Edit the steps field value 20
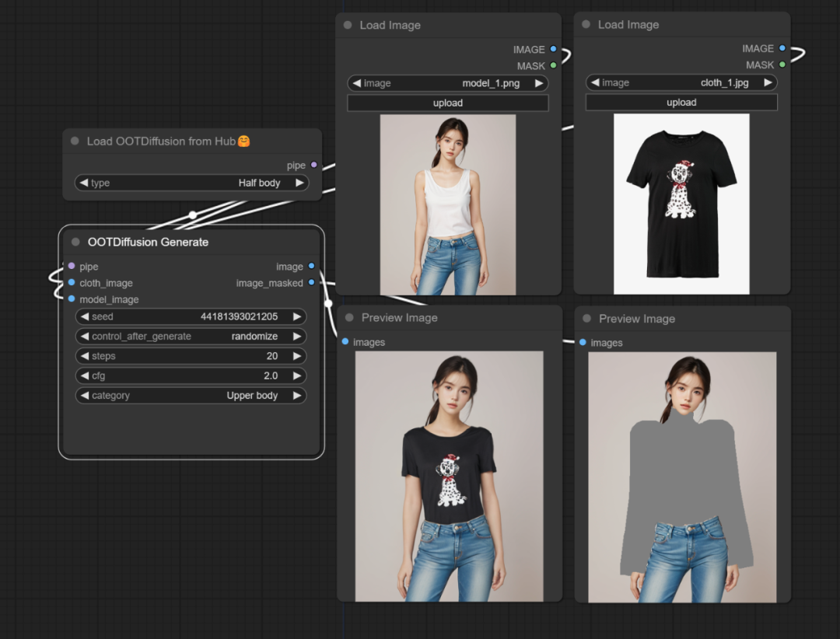Viewport: 840px width, 639px height. click(191, 356)
